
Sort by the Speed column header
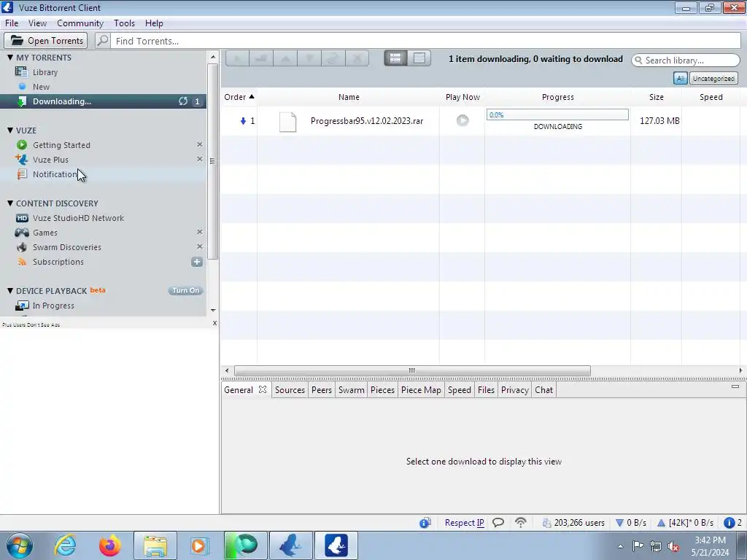711,97
